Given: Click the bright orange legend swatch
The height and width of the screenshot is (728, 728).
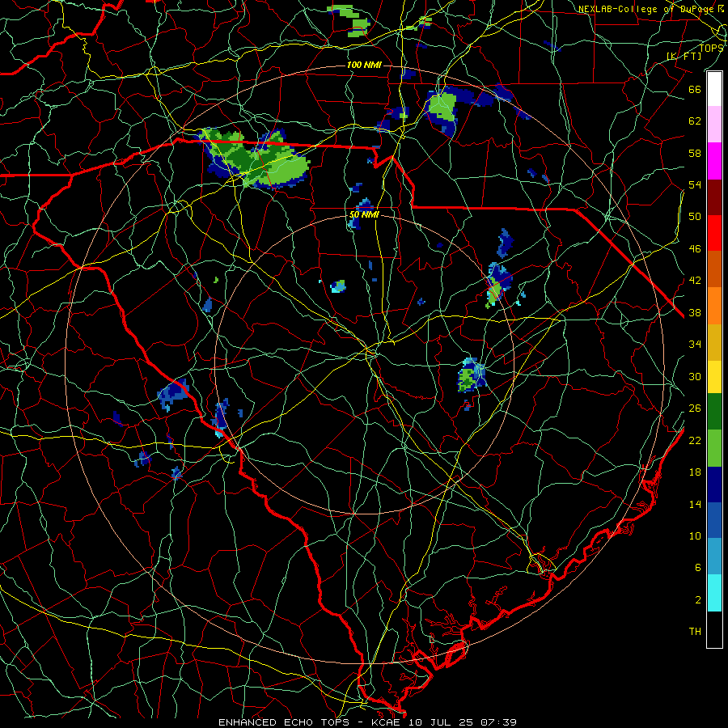Looking at the screenshot, I should 714,306.
